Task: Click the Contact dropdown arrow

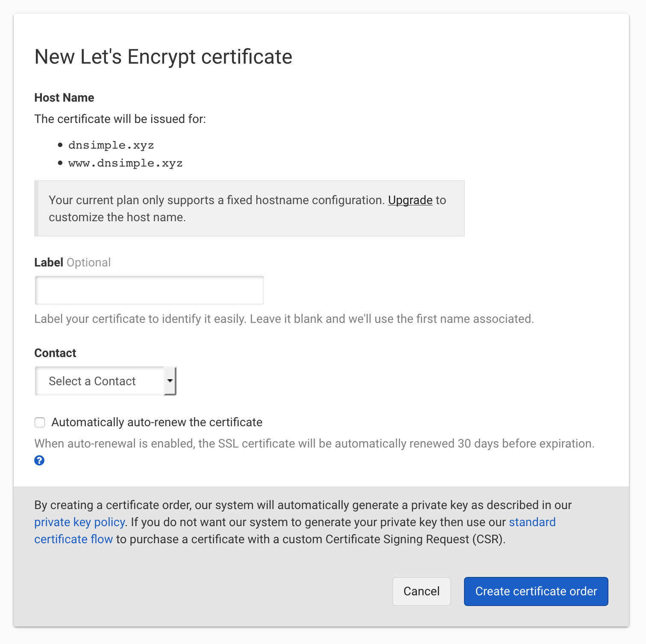Action: tap(170, 381)
